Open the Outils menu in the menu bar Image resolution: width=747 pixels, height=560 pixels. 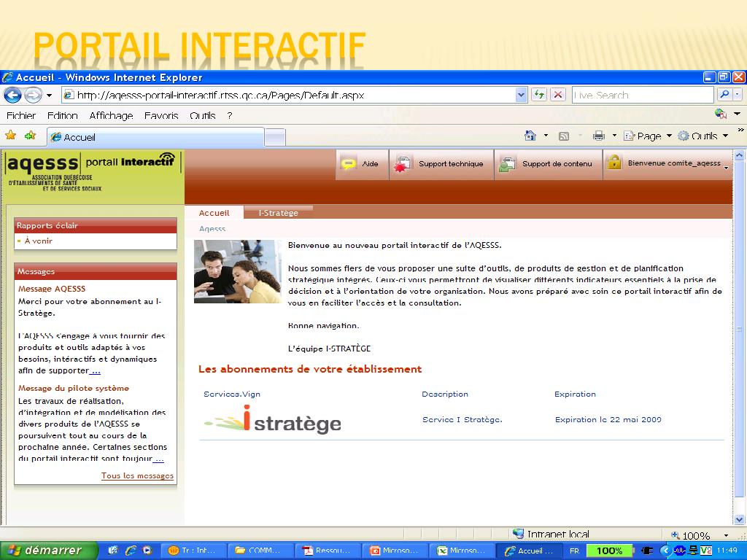click(203, 116)
